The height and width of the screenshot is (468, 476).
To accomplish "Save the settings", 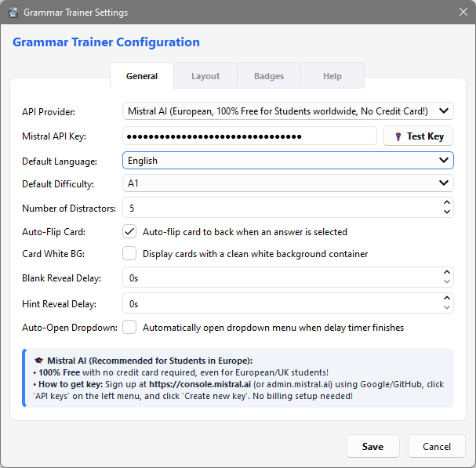I will click(x=372, y=447).
